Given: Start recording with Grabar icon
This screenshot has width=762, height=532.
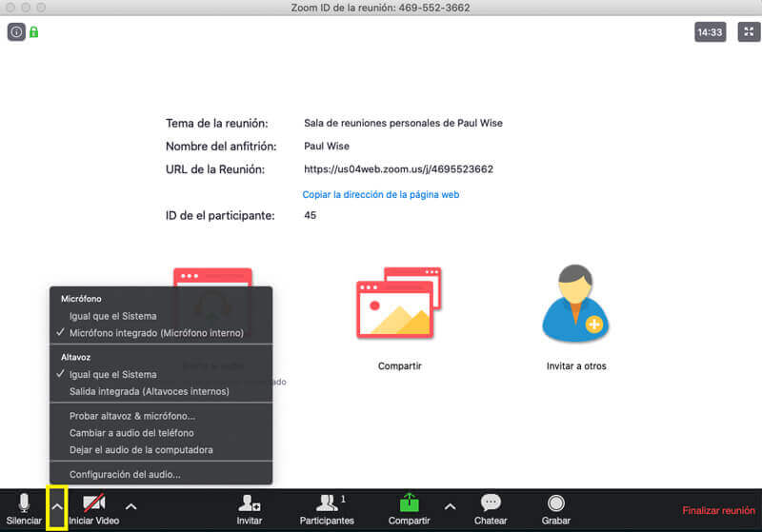Looking at the screenshot, I should (555, 503).
